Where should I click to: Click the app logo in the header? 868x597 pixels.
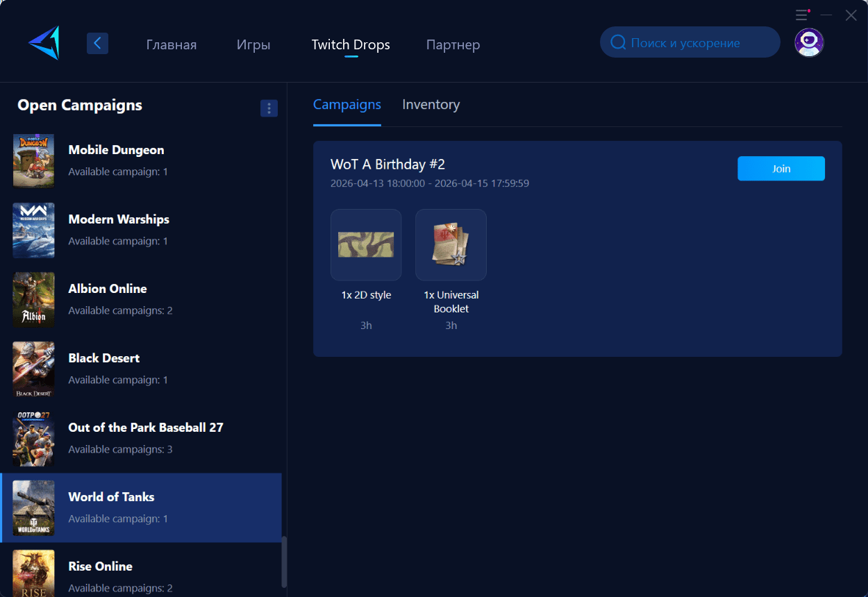44,43
